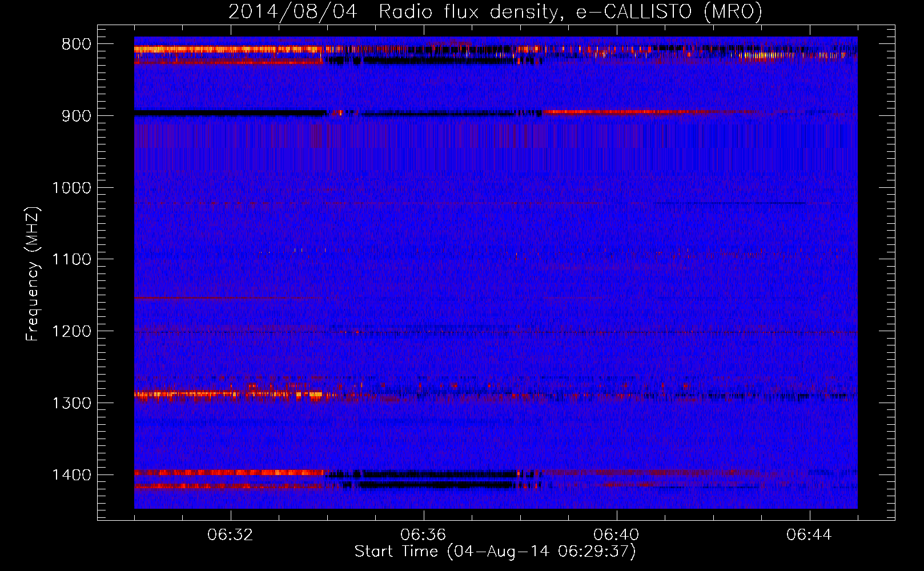Image resolution: width=924 pixels, height=571 pixels.
Task: Click the red emission band near 1400 MHz
Action: (x=228, y=473)
